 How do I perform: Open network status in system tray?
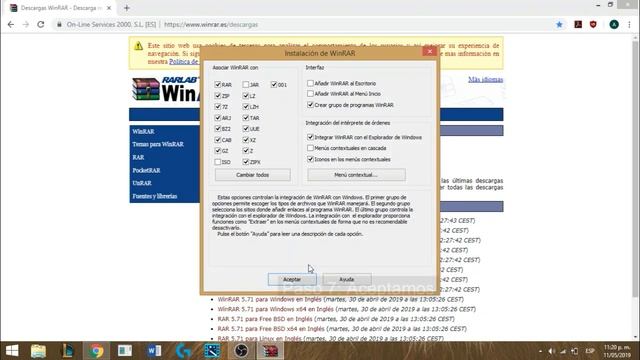[563, 351]
